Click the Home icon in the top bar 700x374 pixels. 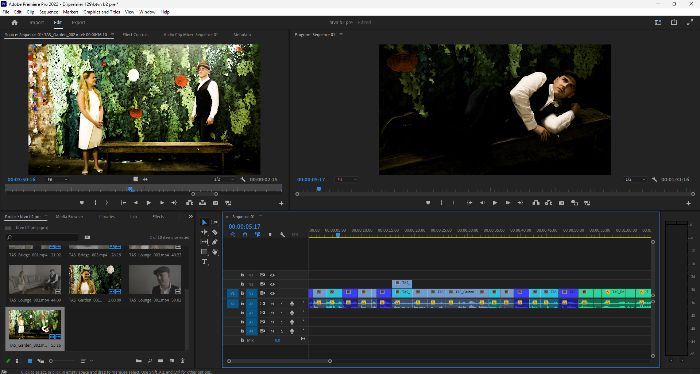click(x=15, y=22)
